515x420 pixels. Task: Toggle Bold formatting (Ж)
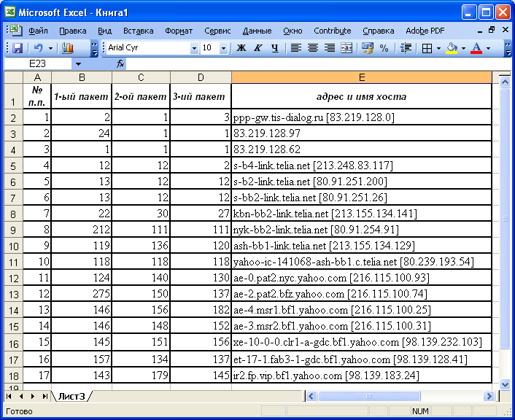point(241,48)
